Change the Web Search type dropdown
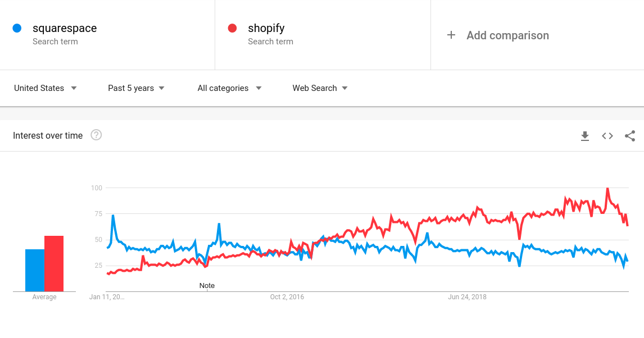 [x=320, y=88]
